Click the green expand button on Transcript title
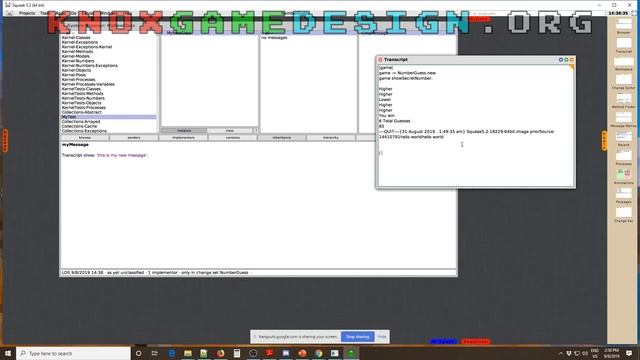The image size is (640, 360). (x=566, y=60)
